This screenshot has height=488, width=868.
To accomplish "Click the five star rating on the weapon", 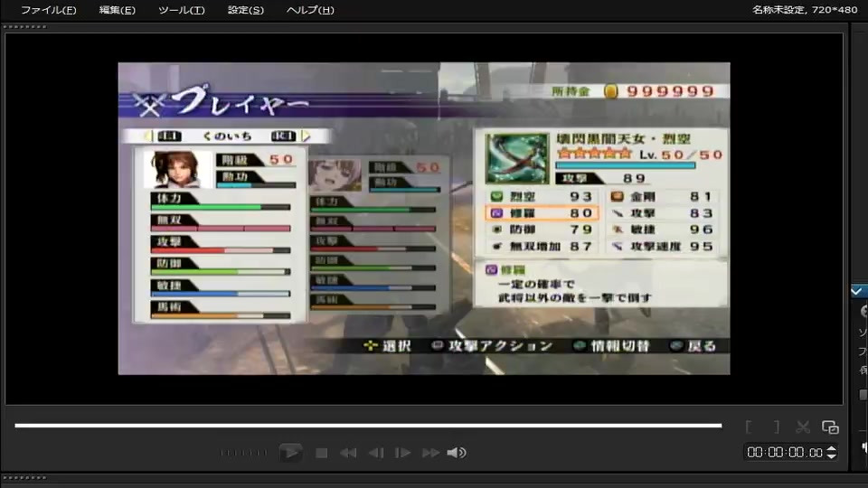I will [x=595, y=154].
